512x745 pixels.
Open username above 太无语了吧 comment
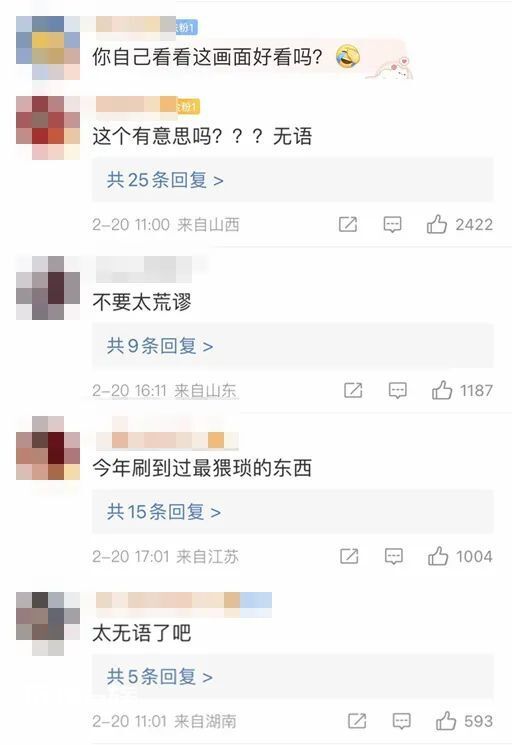tap(183, 603)
